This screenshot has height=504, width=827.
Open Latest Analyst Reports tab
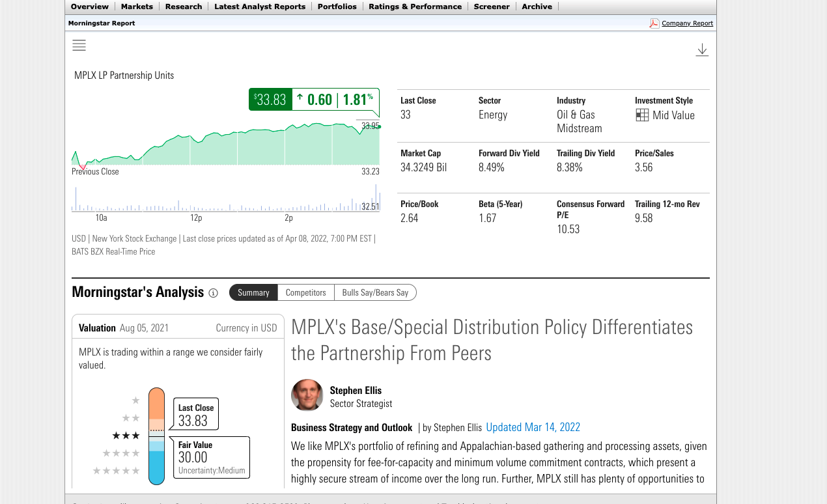click(x=260, y=7)
